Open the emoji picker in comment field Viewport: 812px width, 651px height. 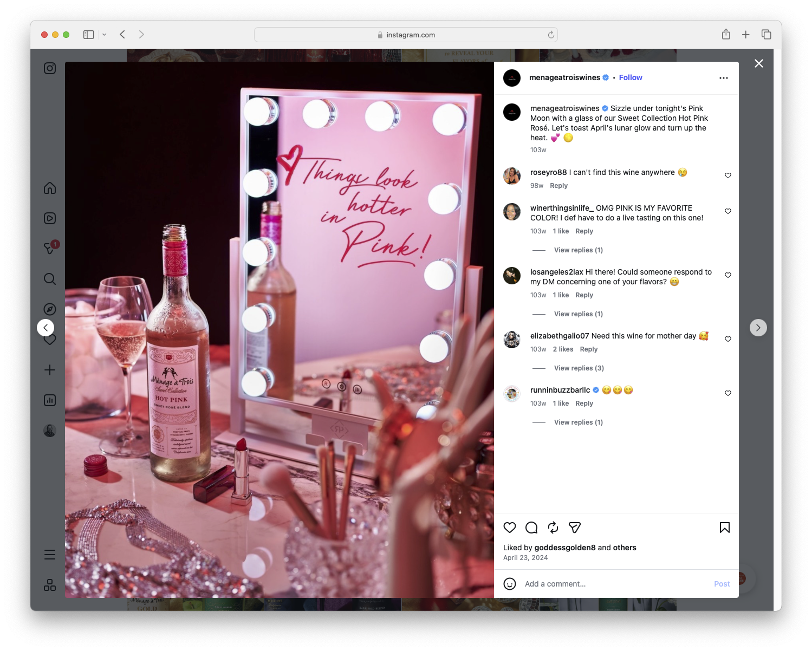pos(510,584)
